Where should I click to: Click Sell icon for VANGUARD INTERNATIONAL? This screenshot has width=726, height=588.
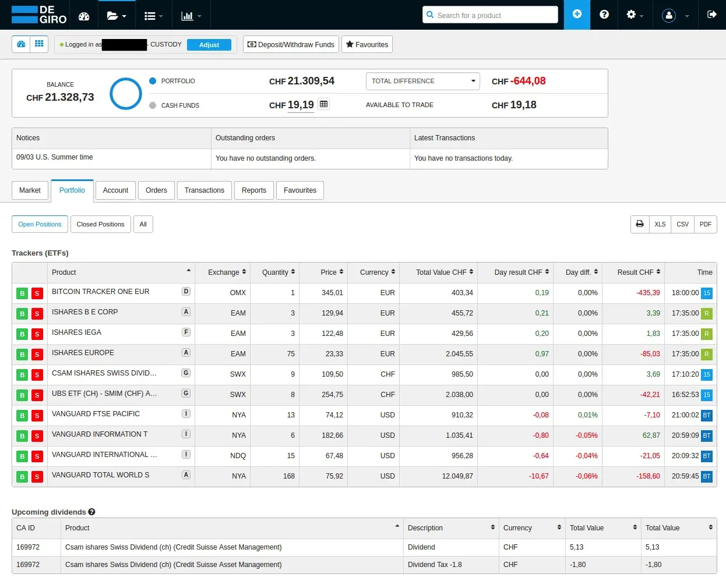pos(37,456)
